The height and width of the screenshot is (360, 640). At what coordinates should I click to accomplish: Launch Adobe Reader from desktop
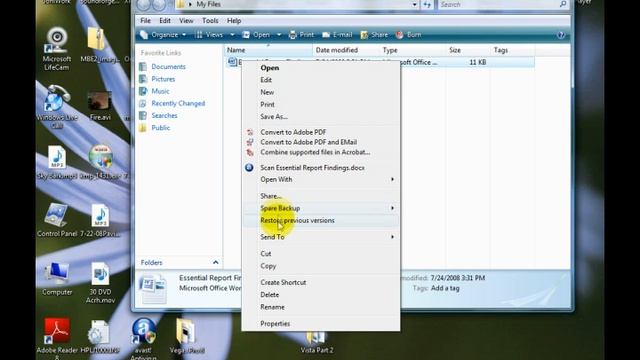click(56, 337)
